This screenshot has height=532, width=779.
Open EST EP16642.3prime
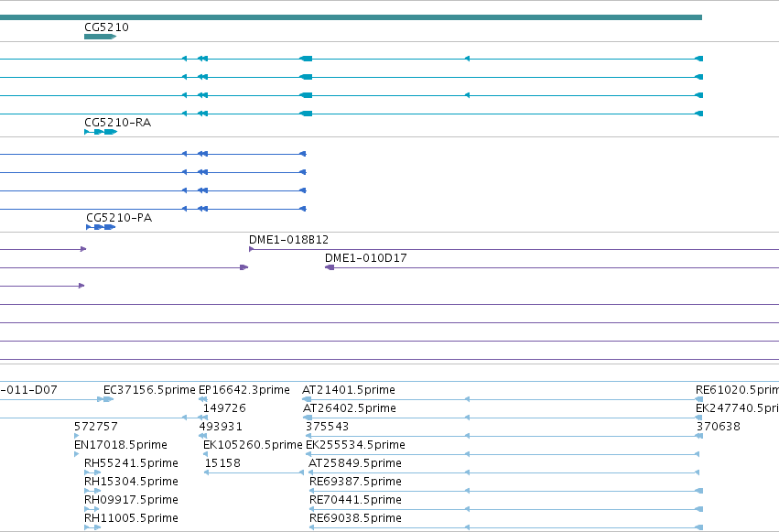pyautogui.click(x=243, y=390)
